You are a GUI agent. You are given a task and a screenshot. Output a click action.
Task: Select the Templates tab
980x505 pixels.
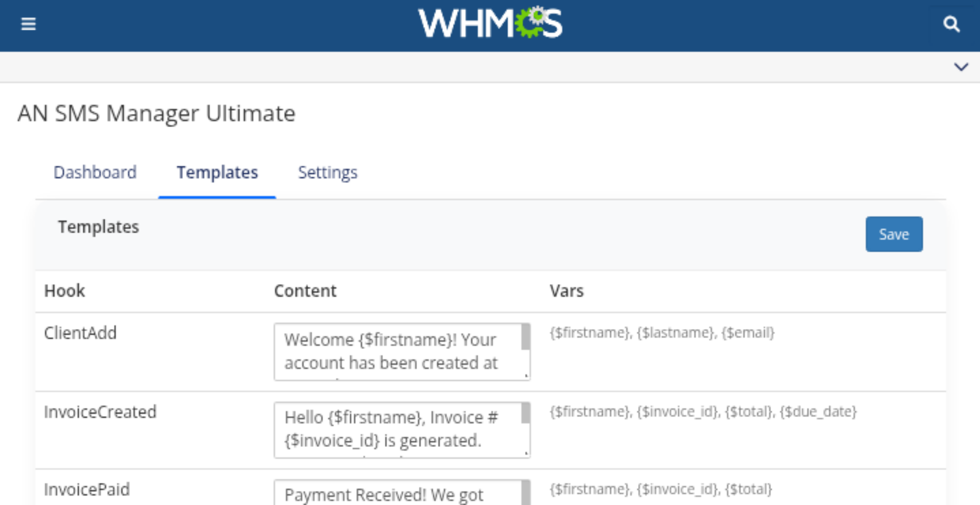click(x=217, y=172)
